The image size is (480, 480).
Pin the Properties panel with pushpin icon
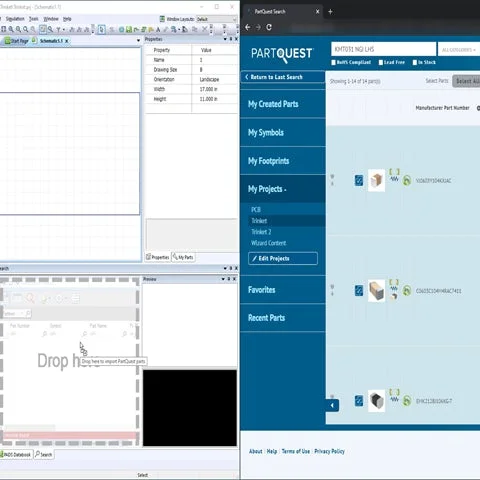coord(231,39)
